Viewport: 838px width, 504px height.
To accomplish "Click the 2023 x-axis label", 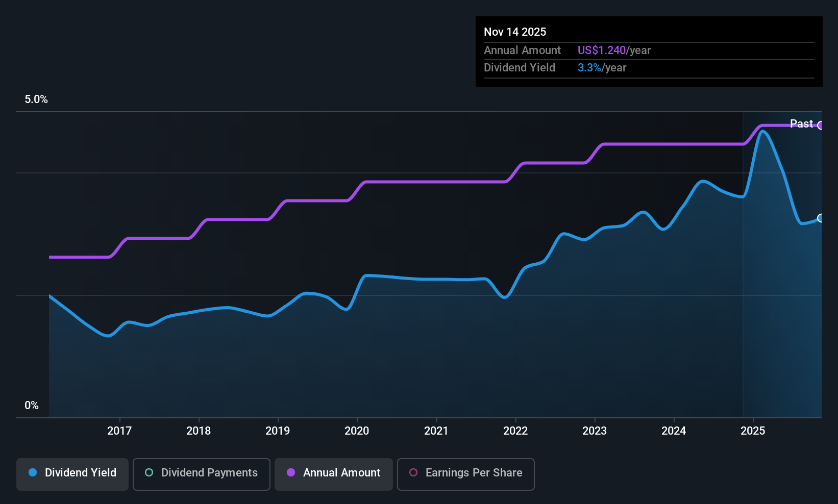I will click(595, 431).
